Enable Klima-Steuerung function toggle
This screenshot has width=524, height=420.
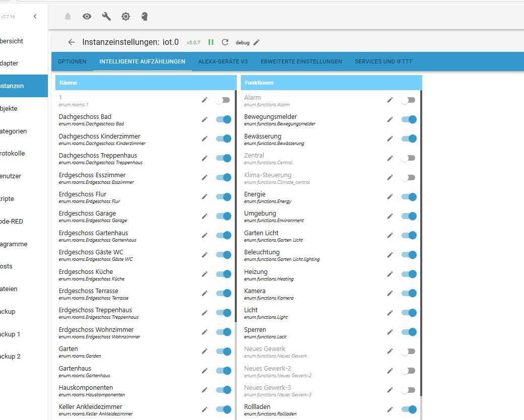[x=408, y=177]
